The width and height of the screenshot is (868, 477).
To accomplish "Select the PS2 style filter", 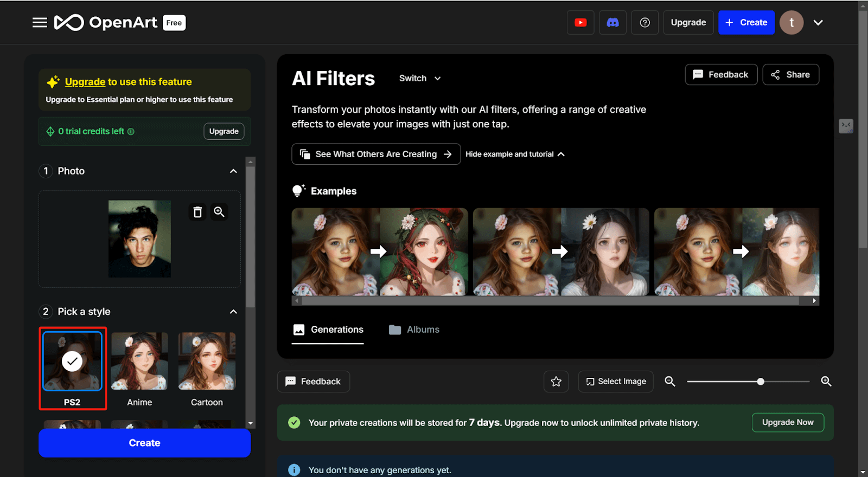I will [72, 362].
